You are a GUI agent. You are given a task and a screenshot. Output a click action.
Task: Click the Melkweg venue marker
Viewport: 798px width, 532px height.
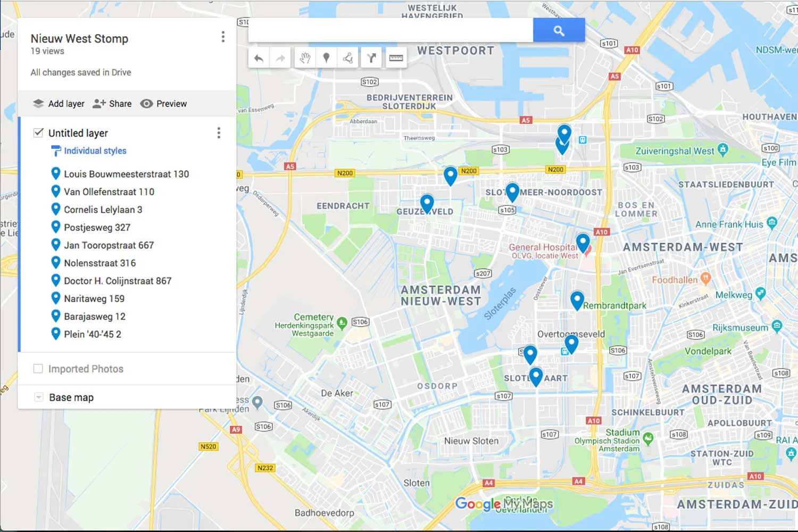pos(761,293)
